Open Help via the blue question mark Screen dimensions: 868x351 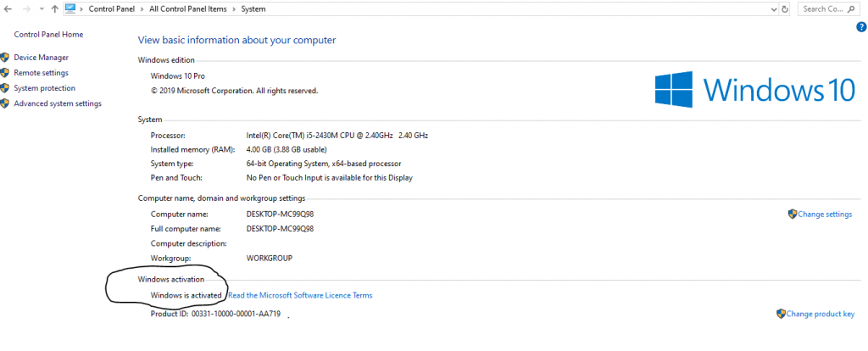[861, 26]
